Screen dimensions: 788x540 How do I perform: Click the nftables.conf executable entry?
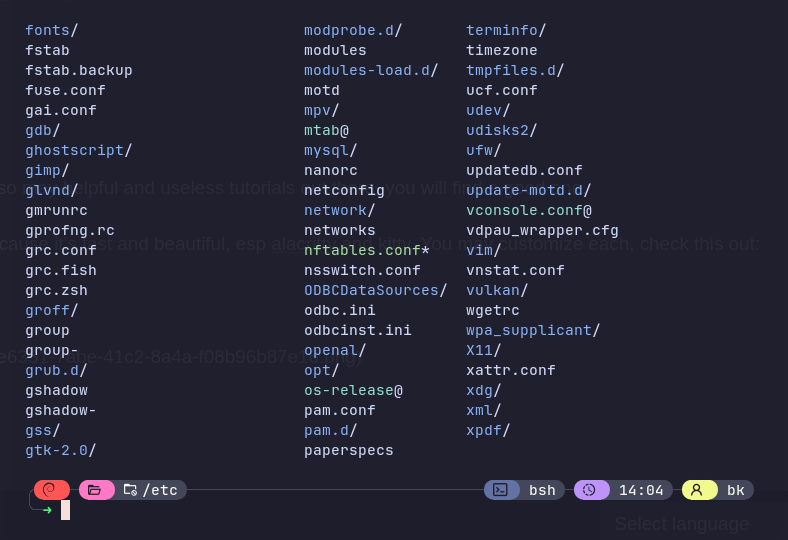[362, 250]
